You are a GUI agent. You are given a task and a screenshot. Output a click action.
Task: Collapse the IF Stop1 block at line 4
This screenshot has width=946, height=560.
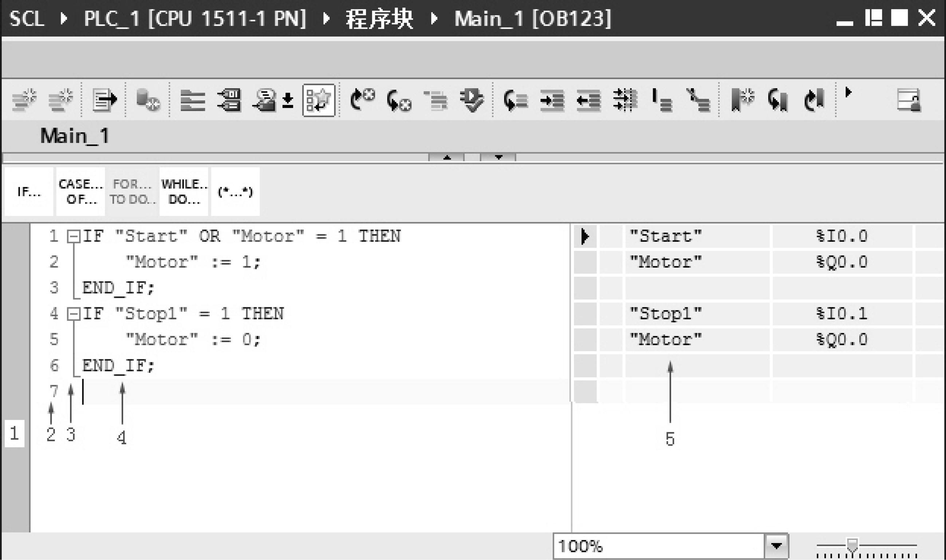(x=74, y=313)
